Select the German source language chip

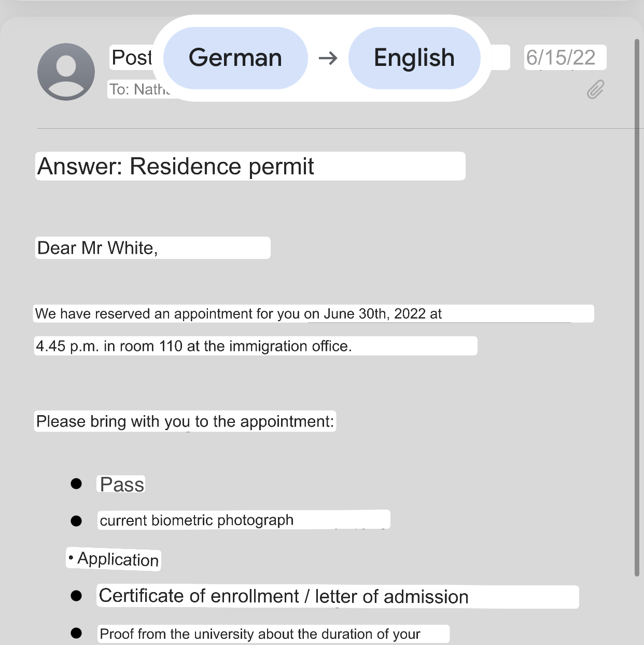click(x=235, y=58)
